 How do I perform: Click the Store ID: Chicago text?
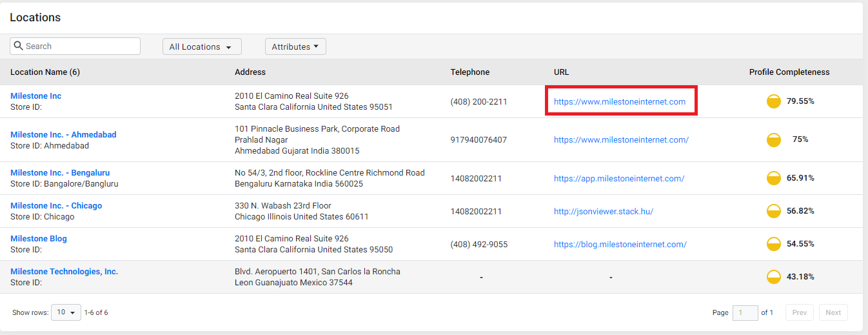[x=43, y=217]
